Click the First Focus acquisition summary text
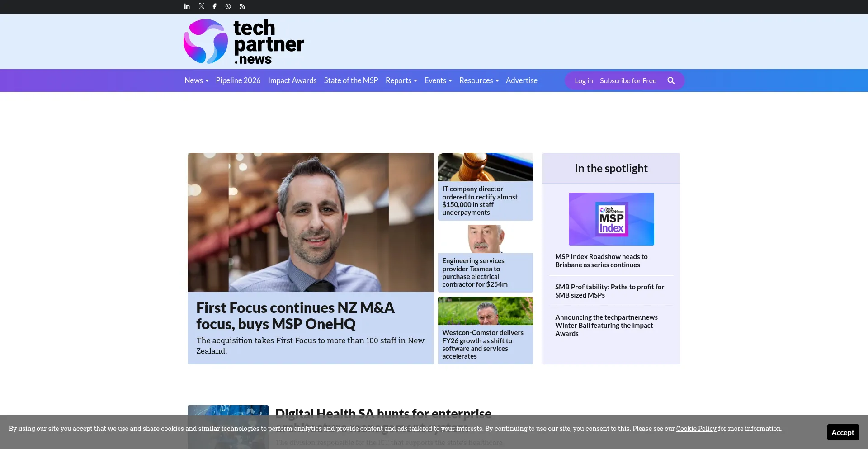This screenshot has height=449, width=868. point(310,345)
